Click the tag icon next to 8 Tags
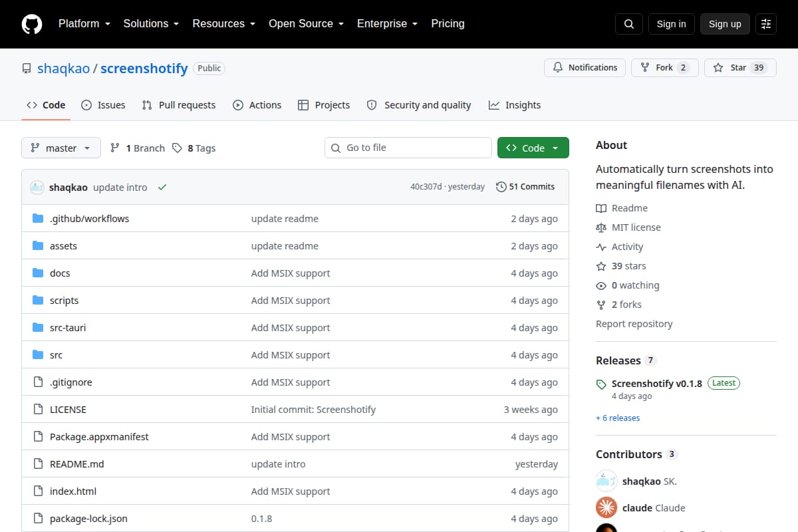Image resolution: width=798 pixels, height=532 pixels. coord(177,148)
